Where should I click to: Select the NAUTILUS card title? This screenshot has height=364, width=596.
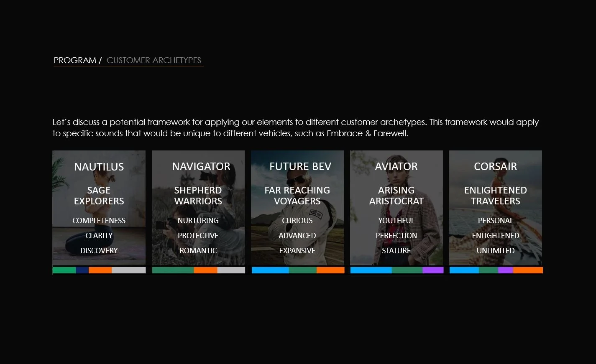click(99, 167)
